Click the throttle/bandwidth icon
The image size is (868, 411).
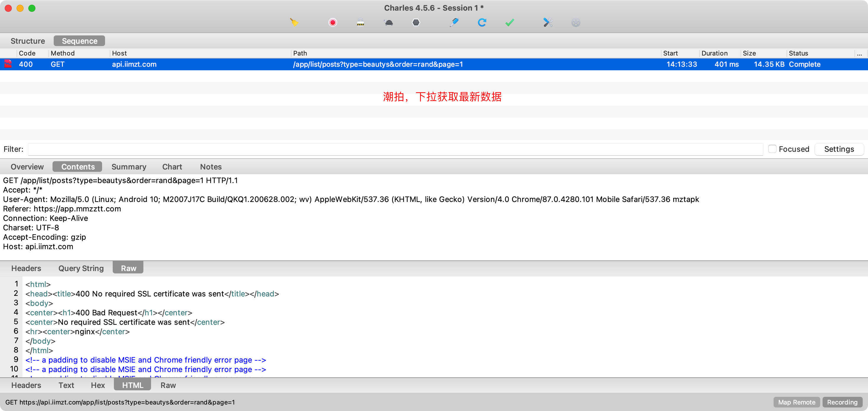pos(388,22)
